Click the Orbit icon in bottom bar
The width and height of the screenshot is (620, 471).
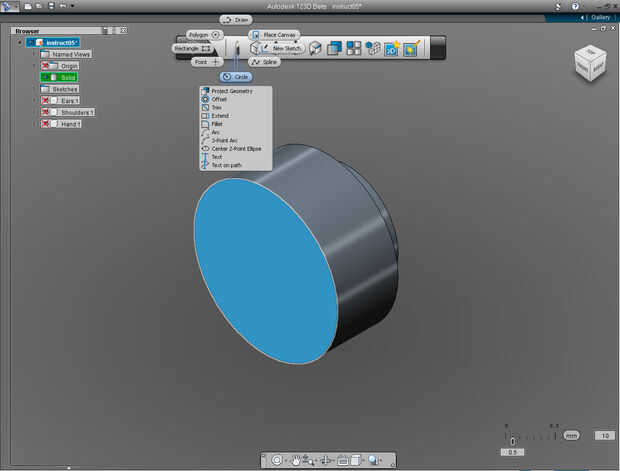click(327, 460)
